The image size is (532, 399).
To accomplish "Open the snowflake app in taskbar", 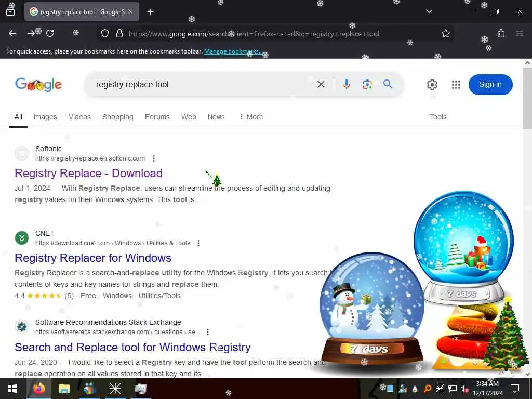I will pyautogui.click(x=115, y=389).
